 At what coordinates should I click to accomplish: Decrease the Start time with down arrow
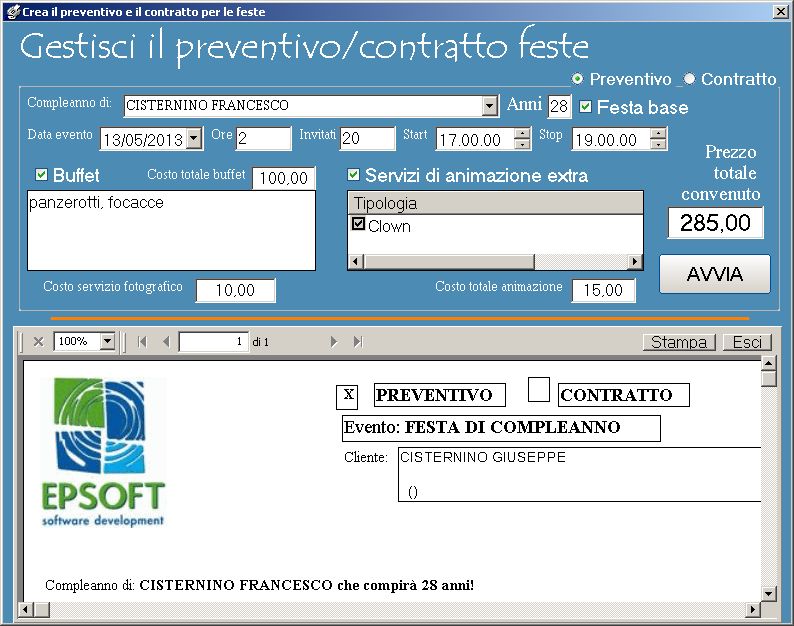point(523,144)
